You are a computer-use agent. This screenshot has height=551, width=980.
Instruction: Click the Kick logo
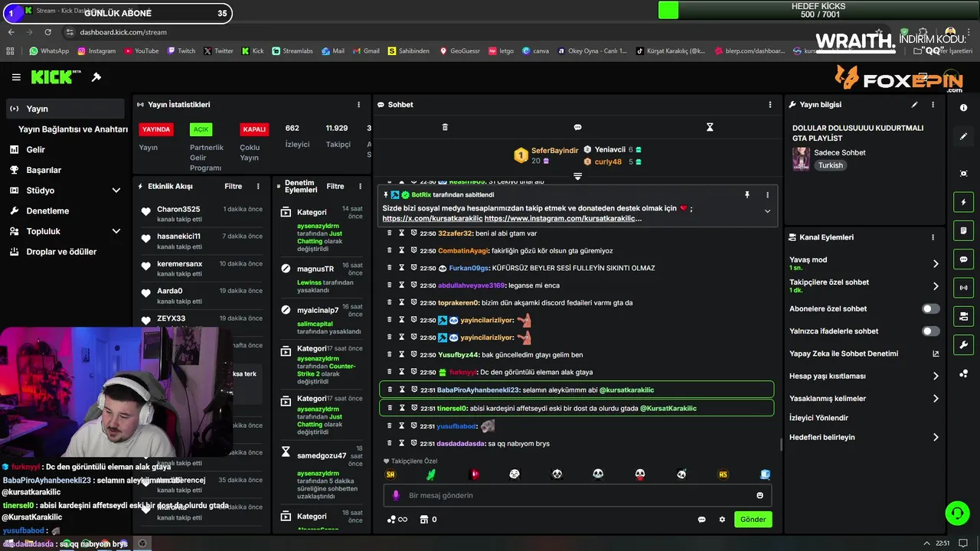[55, 77]
